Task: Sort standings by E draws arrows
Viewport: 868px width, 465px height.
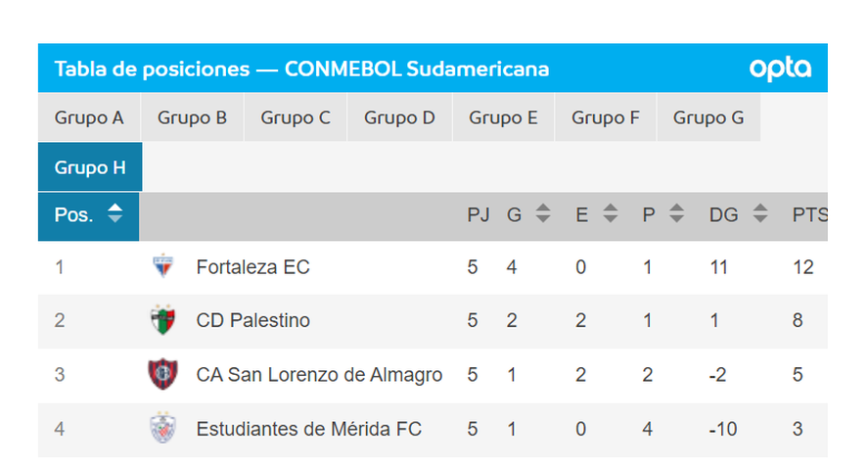Action: pyautogui.click(x=611, y=214)
